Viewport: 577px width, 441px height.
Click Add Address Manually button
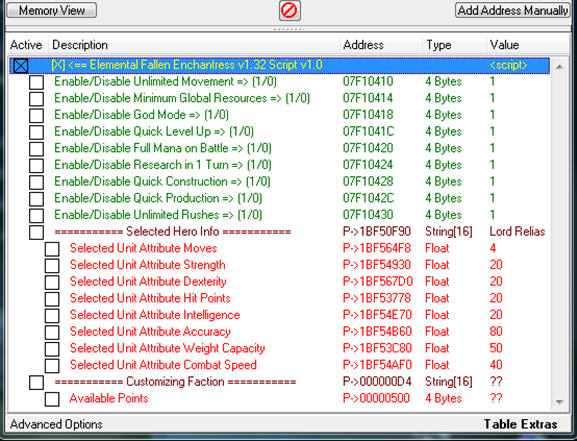point(512,10)
